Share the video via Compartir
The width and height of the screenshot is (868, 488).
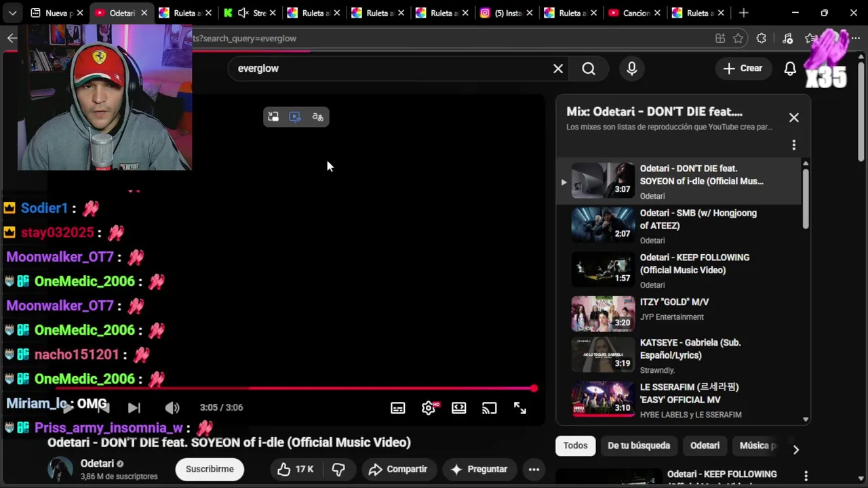(398, 469)
